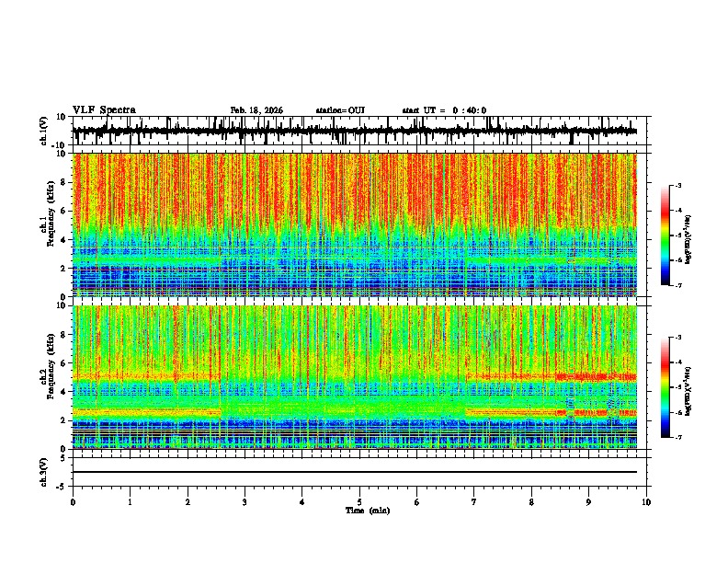Click the "1" tick on the time axis
Viewport: 728px width, 563px height.
click(130, 502)
